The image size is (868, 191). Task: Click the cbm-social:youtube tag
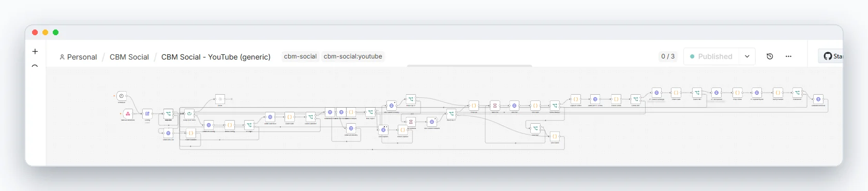coord(353,56)
